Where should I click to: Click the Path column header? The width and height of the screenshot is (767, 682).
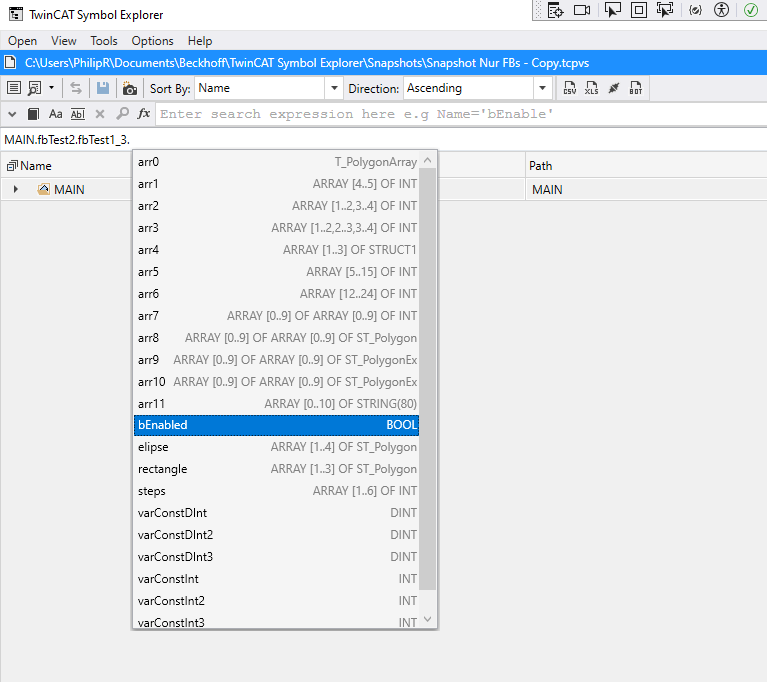pos(541,166)
